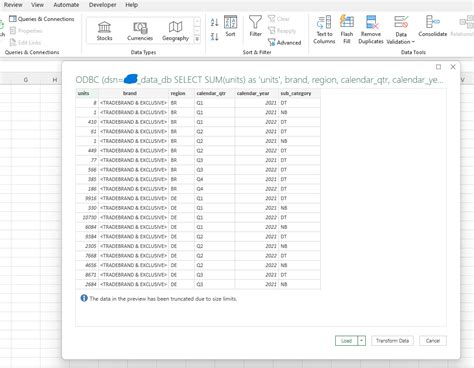Image resolution: width=474 pixels, height=368 pixels.
Task: Open Text to Columns wizard
Action: (324, 30)
